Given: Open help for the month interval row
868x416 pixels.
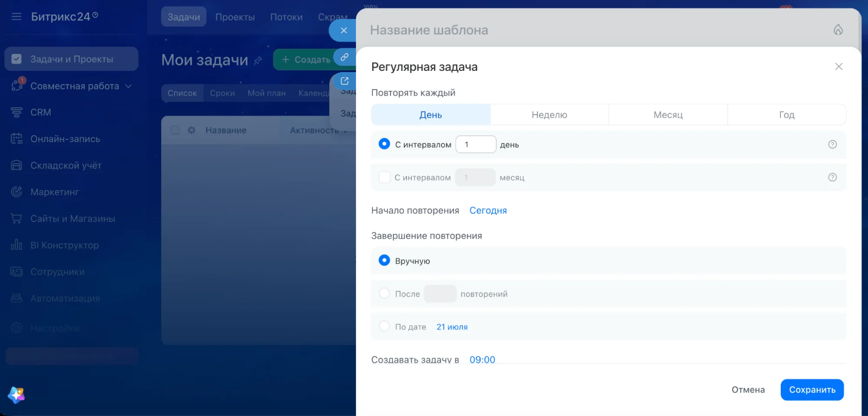Looking at the screenshot, I should point(832,177).
